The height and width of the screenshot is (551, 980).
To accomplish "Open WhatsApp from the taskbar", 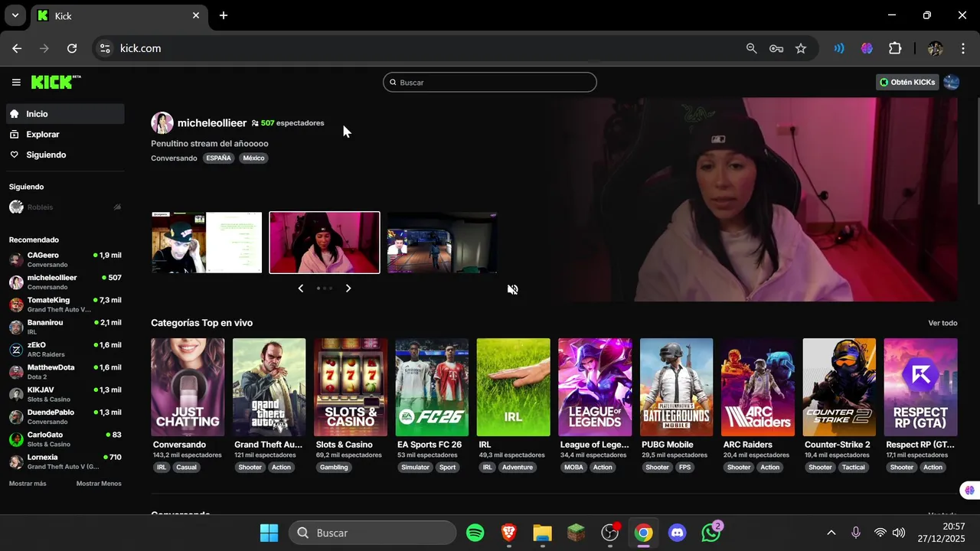I will [711, 533].
